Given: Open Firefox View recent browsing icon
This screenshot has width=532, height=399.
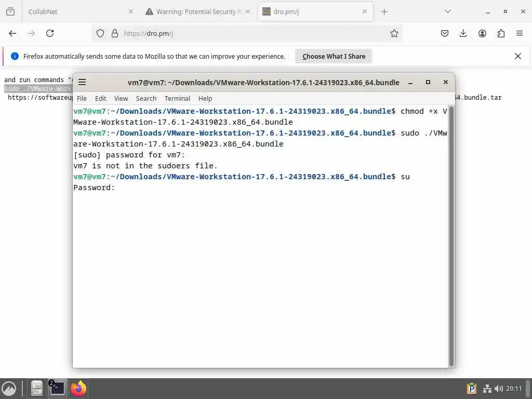Looking at the screenshot, I should click(x=10, y=11).
